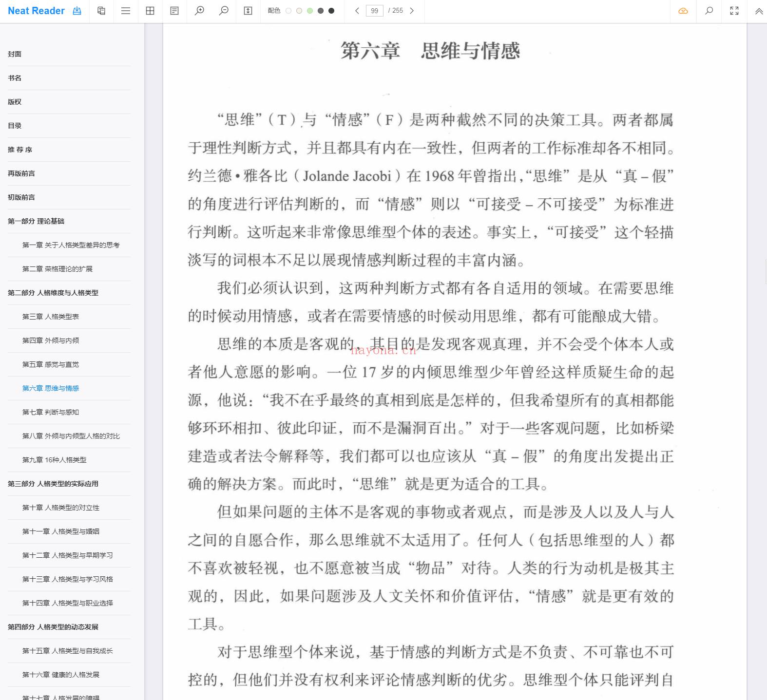Screen dimensions: 767x700
Task: Select the beige color theme
Action: [x=299, y=11]
